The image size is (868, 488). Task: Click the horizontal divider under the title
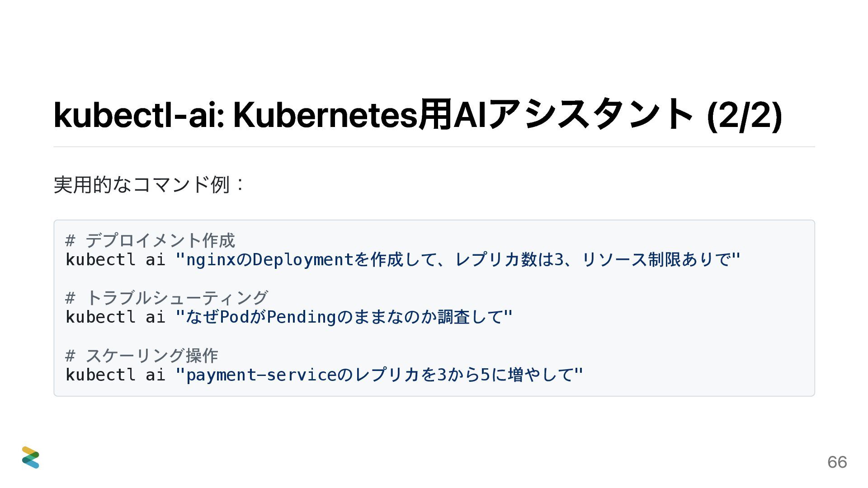(x=434, y=147)
